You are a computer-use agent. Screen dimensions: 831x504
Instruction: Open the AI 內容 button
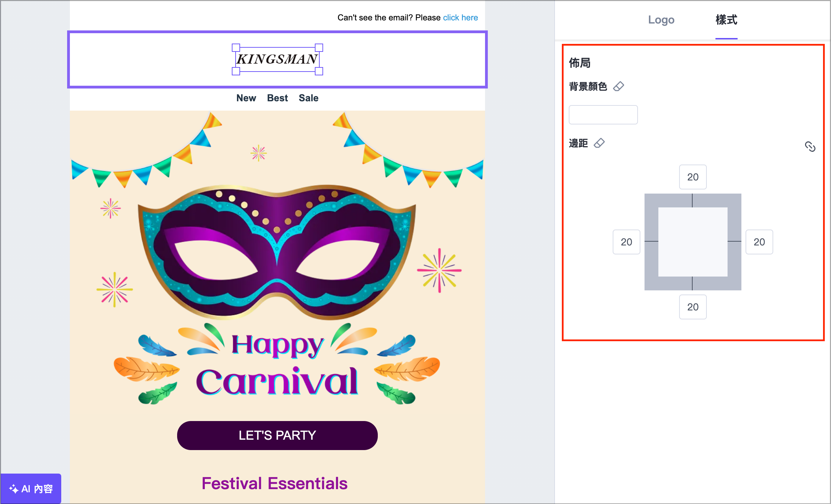point(31,488)
